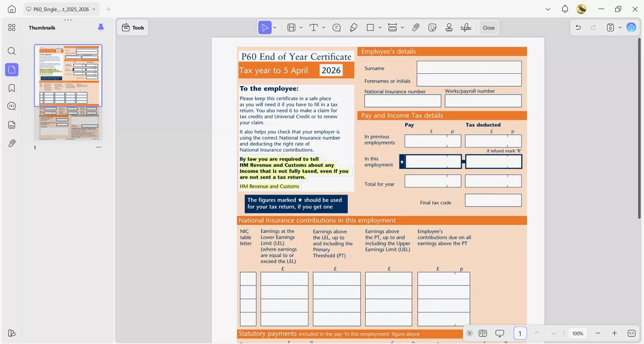Click In this employment Tax deducted field
Screen dimensions: 644x344
[x=493, y=161]
